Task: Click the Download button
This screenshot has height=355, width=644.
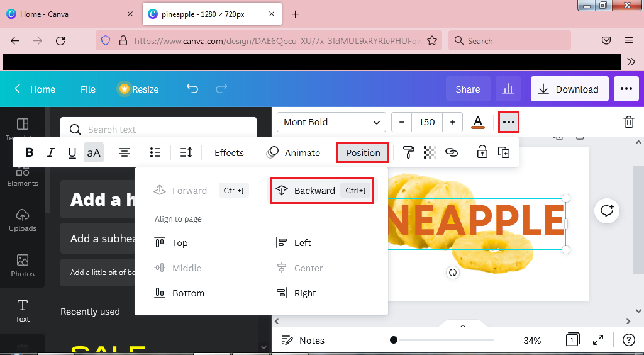Action: pyautogui.click(x=569, y=89)
